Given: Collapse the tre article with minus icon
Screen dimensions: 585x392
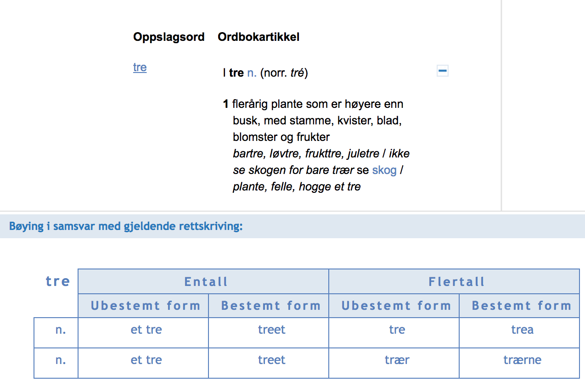Looking at the screenshot, I should (x=443, y=71).
